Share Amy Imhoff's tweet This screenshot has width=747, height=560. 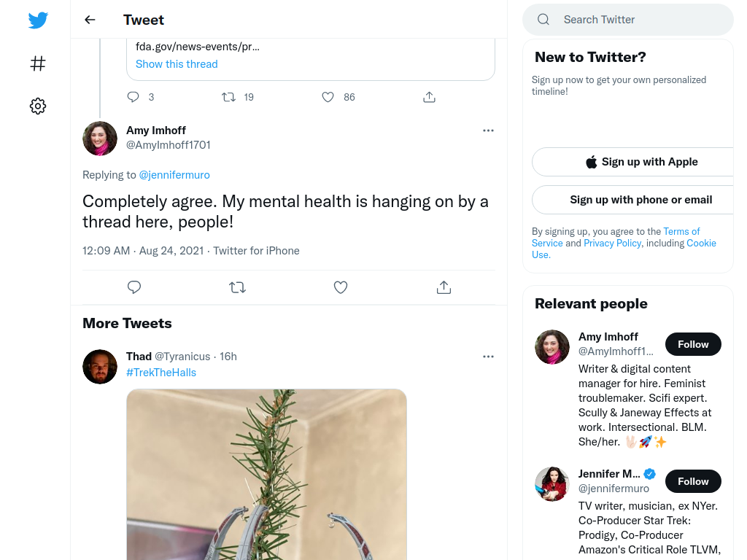444,287
